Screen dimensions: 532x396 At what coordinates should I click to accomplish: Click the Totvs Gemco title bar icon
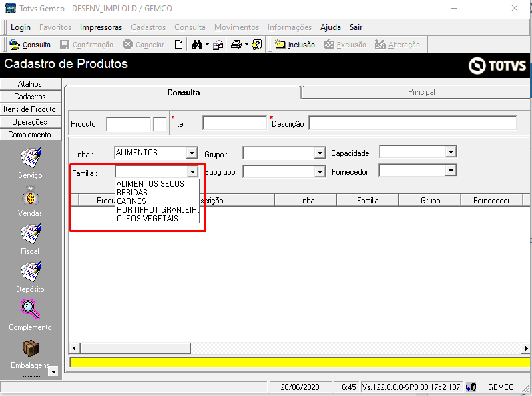click(x=11, y=8)
